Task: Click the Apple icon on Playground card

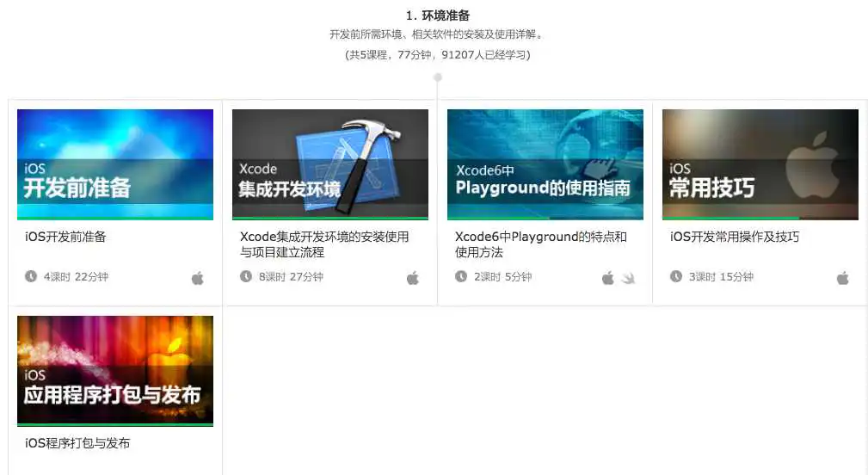Action: [x=608, y=278]
